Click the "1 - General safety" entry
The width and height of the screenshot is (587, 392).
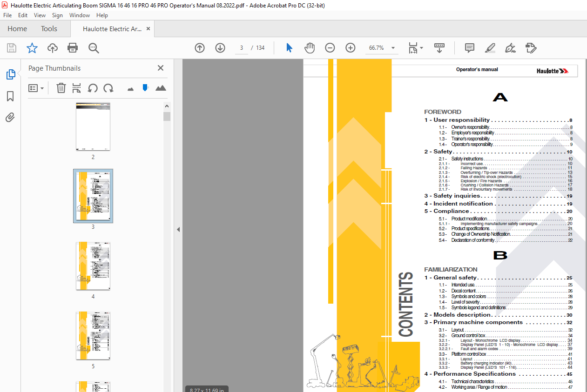pos(498,278)
